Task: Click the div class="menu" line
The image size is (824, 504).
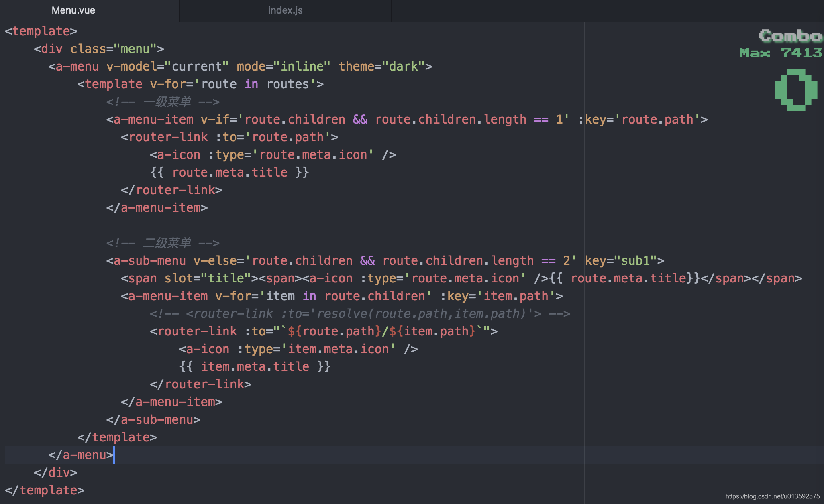Action: 99,49
